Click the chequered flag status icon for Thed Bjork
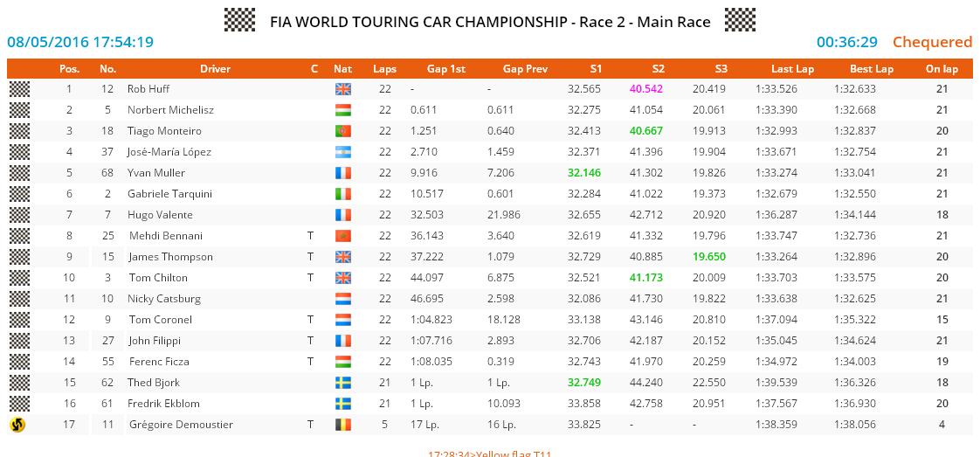 click(x=19, y=382)
